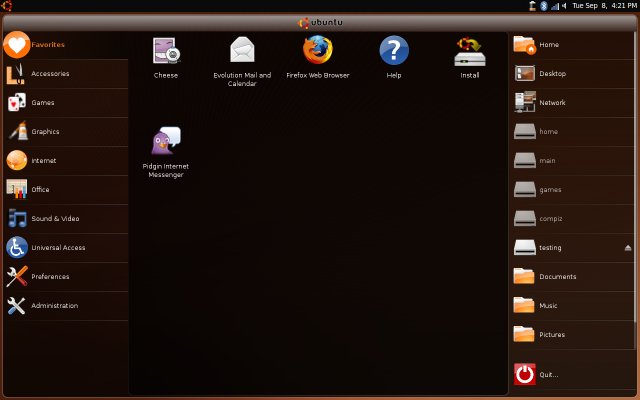
Task: Launch the Cheese webcam app
Action: click(x=166, y=57)
